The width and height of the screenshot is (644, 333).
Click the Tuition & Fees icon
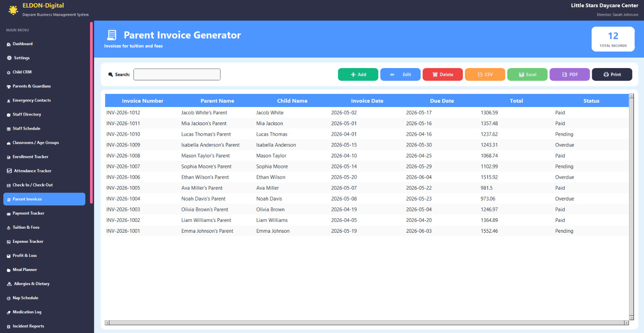[8, 228]
